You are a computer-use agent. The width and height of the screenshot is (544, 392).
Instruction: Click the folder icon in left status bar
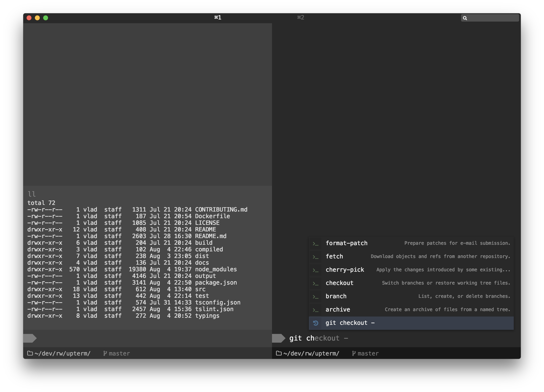click(30, 353)
